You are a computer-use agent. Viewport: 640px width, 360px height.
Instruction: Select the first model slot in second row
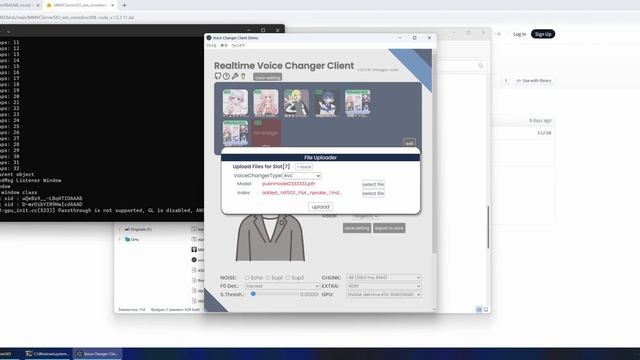pyautogui.click(x=235, y=133)
